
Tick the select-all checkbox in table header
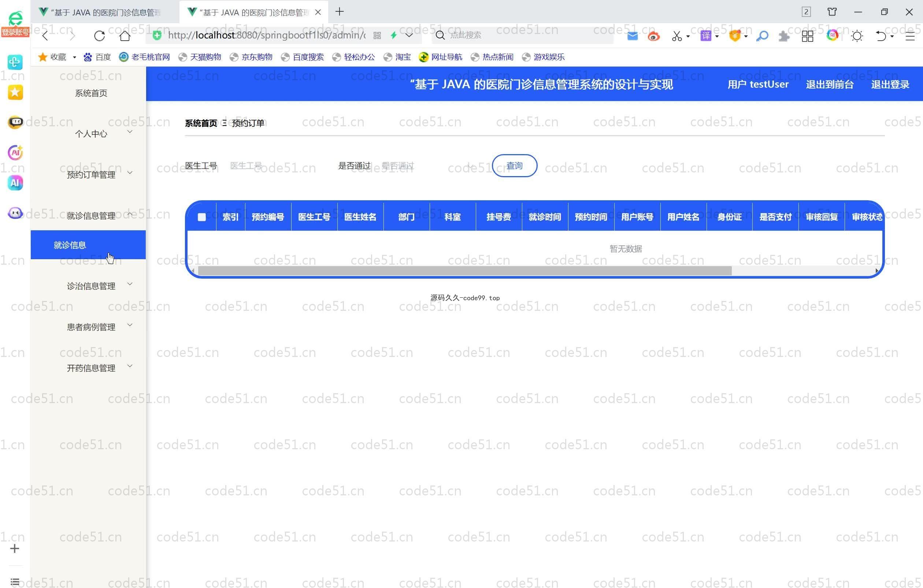point(201,217)
